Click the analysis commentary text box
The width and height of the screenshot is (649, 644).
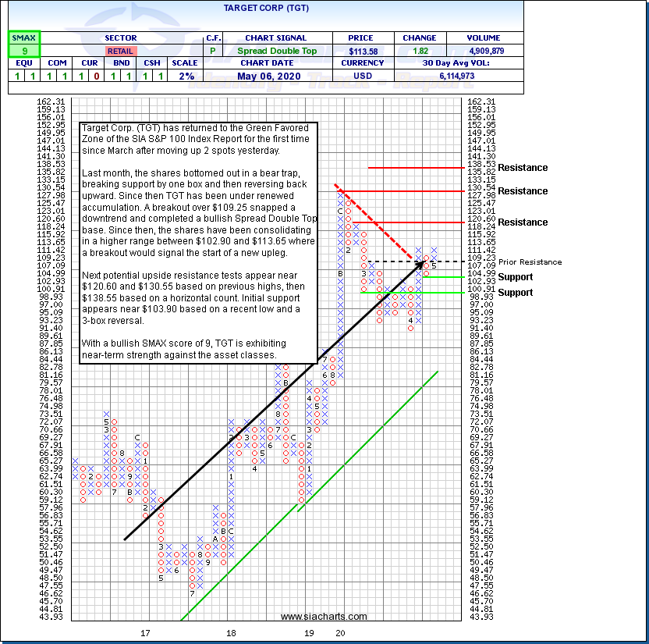coord(200,242)
